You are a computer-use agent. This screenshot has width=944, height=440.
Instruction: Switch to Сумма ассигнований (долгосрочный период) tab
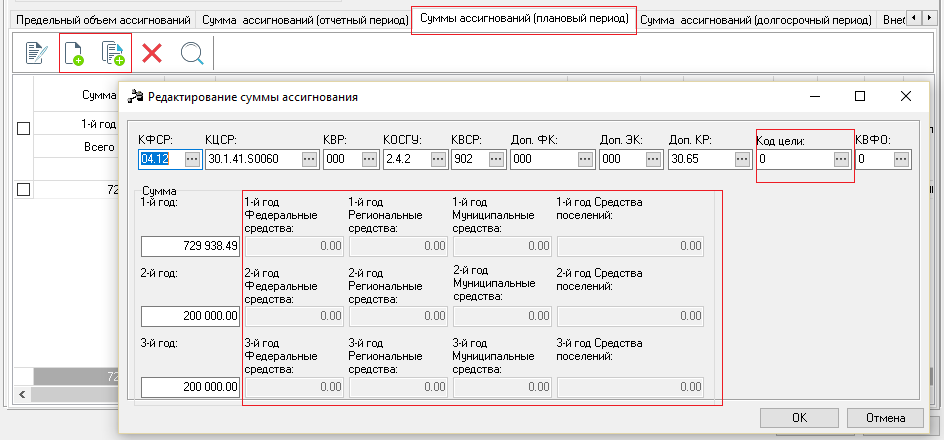(x=756, y=20)
